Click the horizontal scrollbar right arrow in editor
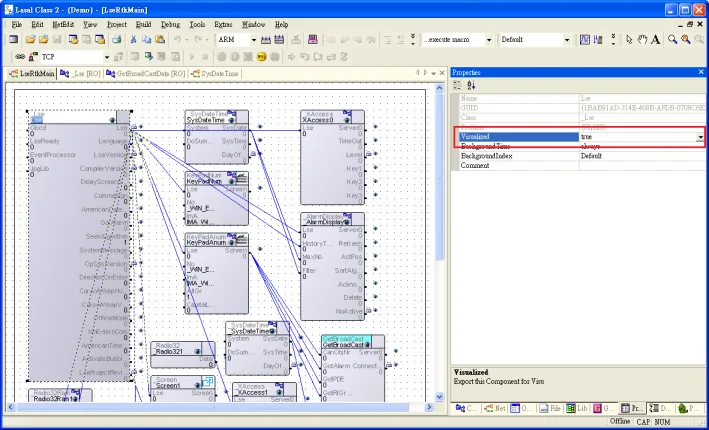709x430 pixels. [429, 407]
